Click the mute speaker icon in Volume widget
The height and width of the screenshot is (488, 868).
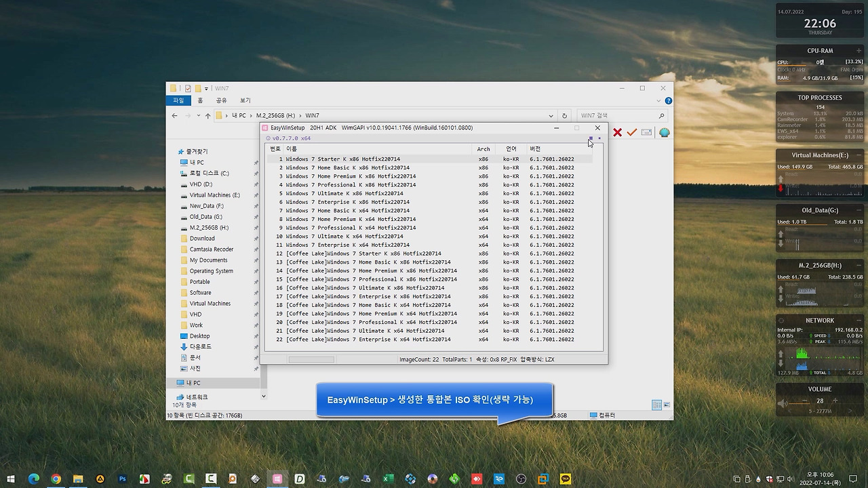(783, 403)
